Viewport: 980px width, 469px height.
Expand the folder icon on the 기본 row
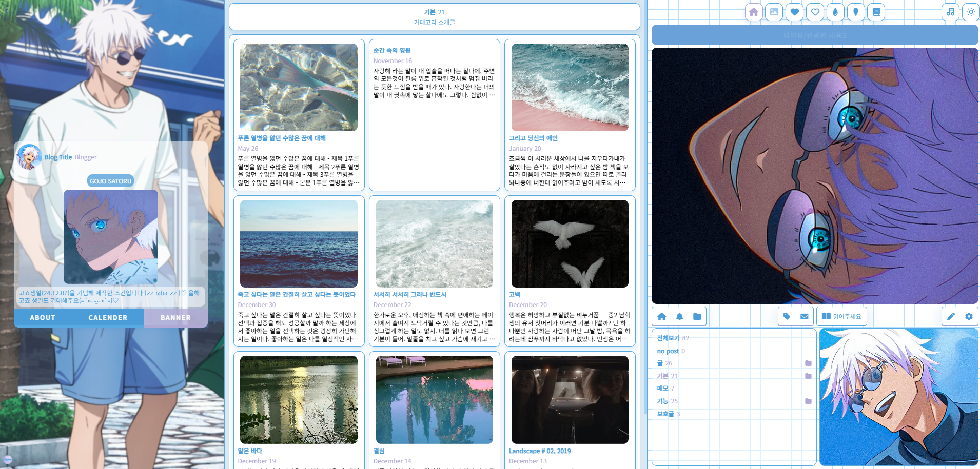pyautogui.click(x=808, y=376)
